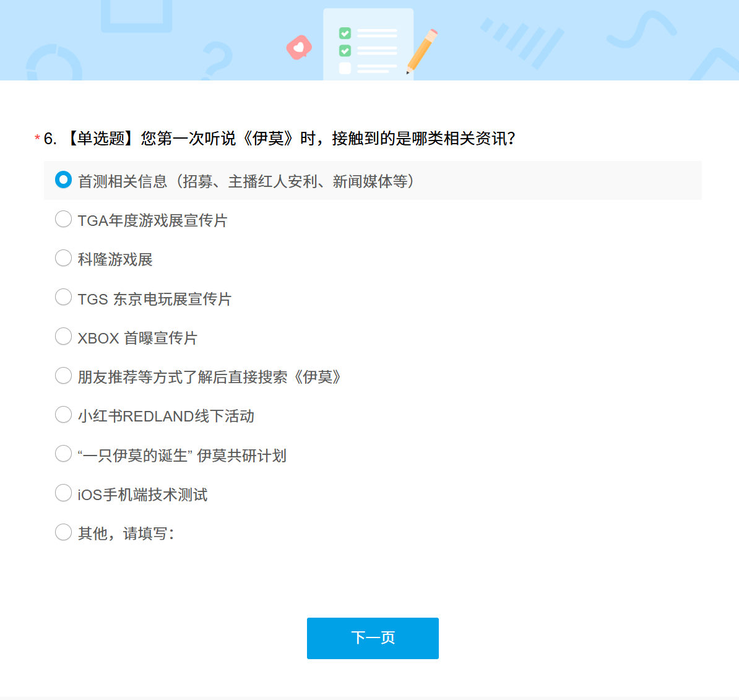The width and height of the screenshot is (739, 700).
Task: Select the iOS手机端技术测试 radio button
Action: [x=63, y=493]
